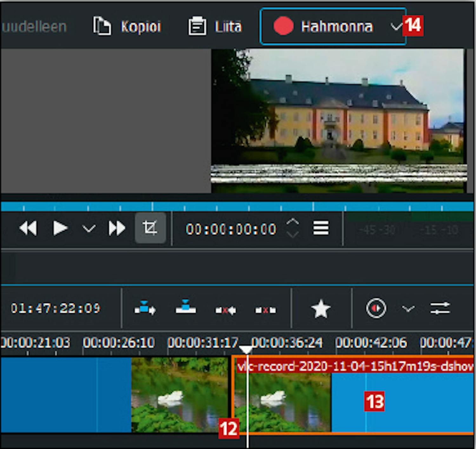Click the overwrite clip zone in timeline icon
Screen dimensions: 476x449
[186, 307]
